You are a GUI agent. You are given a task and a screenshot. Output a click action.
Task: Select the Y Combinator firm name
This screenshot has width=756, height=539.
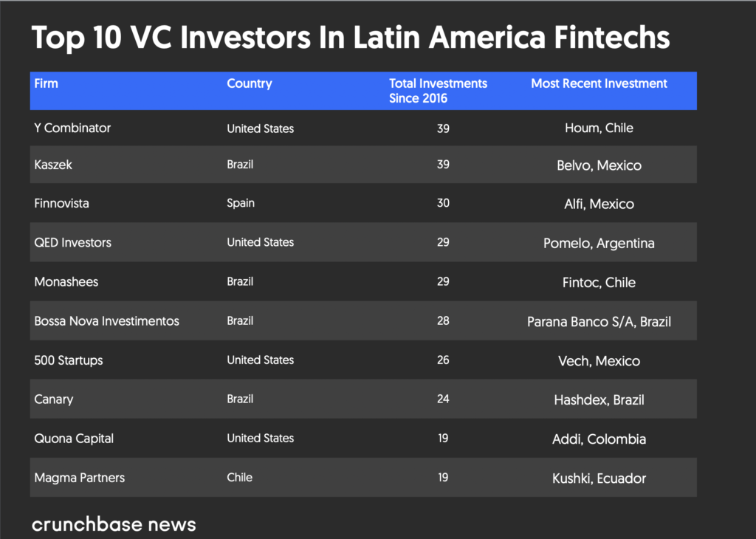[72, 128]
